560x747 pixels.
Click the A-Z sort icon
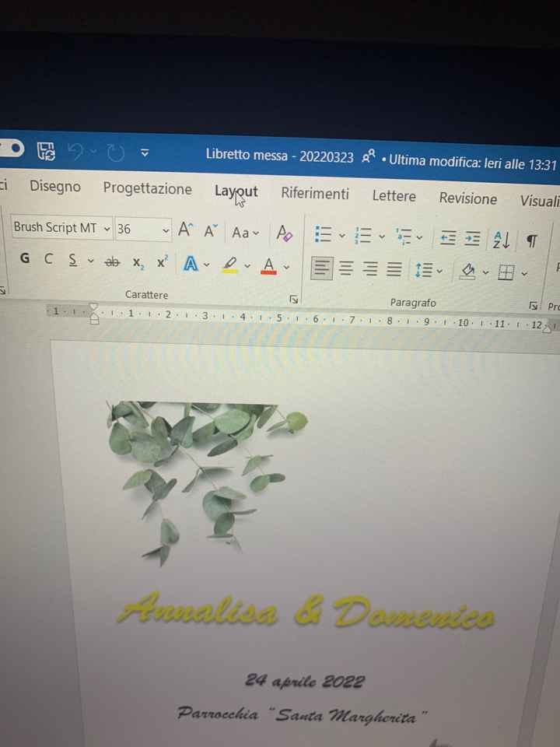pos(502,240)
